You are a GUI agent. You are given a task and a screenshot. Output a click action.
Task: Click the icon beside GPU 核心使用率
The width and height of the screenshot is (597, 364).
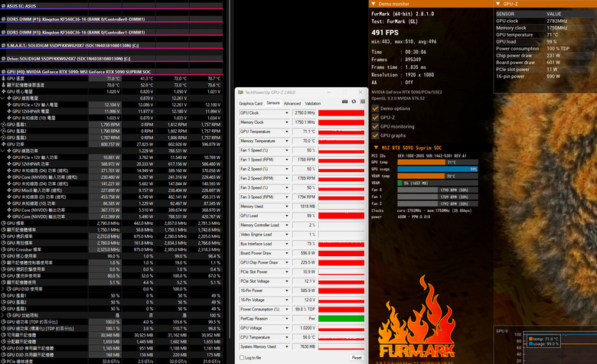3,256
